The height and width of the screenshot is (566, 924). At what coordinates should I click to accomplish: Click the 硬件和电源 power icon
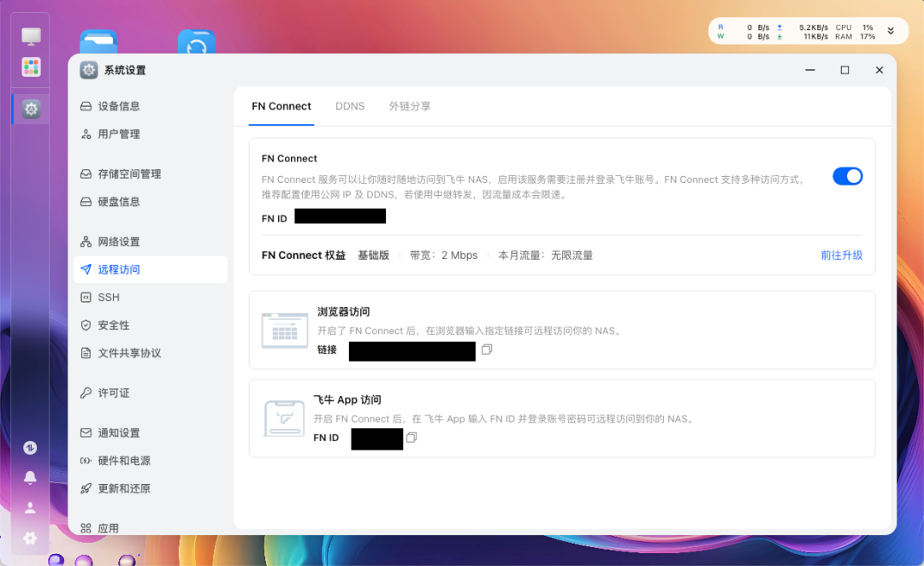pos(86,461)
